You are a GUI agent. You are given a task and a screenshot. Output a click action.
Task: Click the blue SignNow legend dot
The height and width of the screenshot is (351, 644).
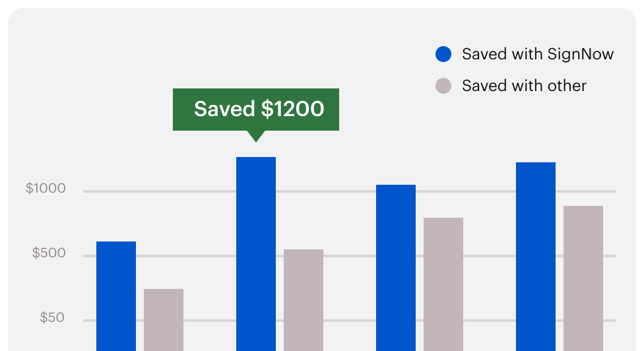pos(443,55)
